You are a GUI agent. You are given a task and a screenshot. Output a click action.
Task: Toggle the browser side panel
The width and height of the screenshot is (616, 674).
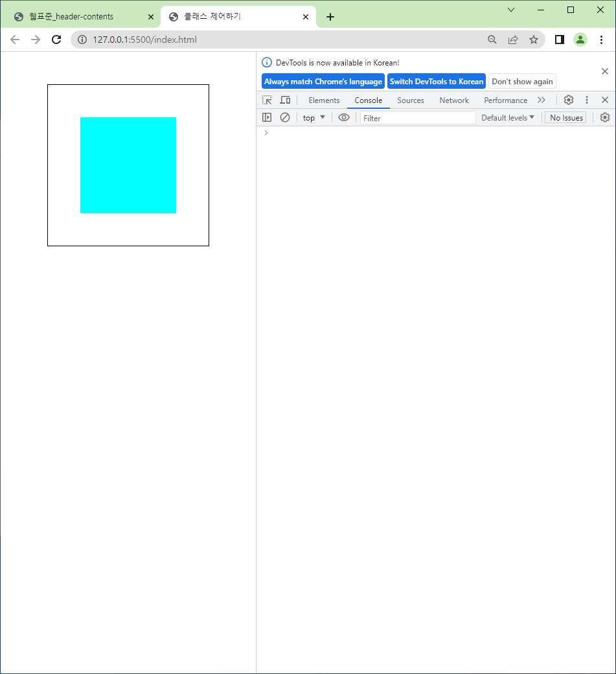point(559,40)
